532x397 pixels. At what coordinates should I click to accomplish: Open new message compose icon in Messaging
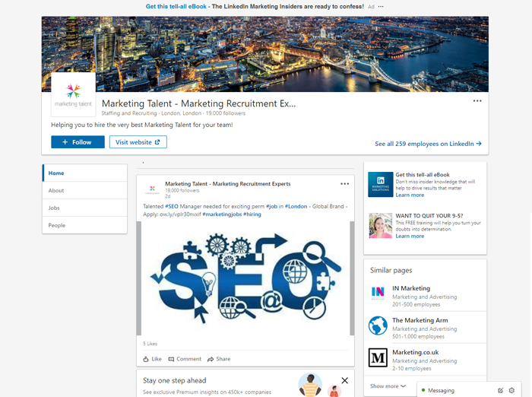(x=500, y=390)
